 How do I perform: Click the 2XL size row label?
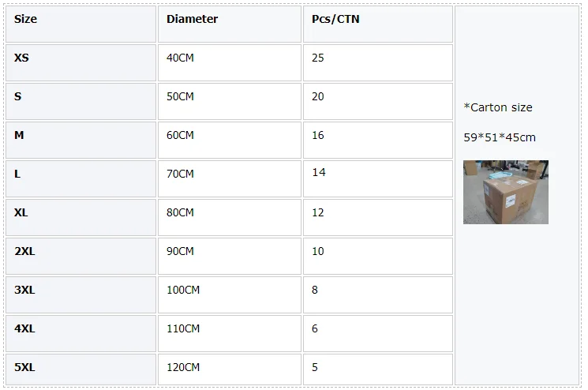(x=24, y=251)
